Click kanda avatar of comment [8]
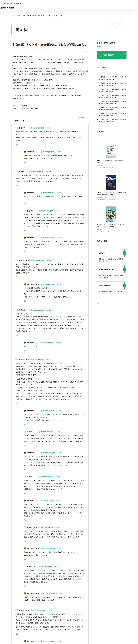This screenshot has width=138, height=644. click(x=25, y=343)
